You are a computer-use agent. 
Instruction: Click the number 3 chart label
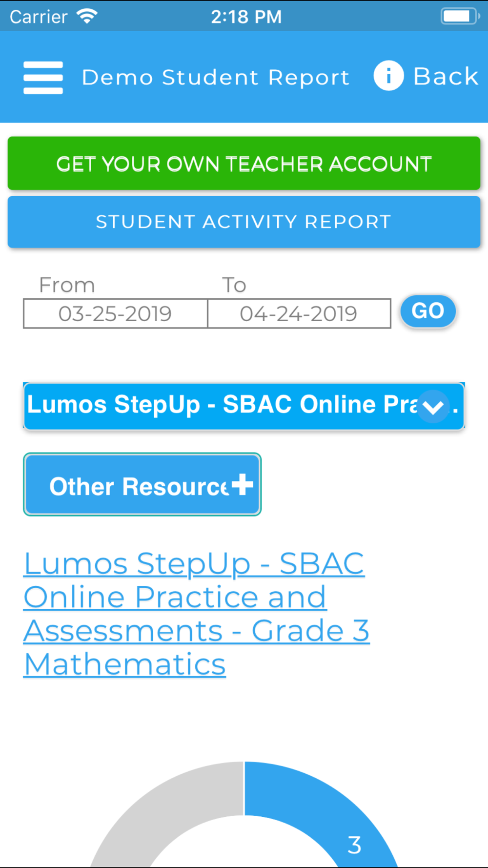[x=354, y=845]
